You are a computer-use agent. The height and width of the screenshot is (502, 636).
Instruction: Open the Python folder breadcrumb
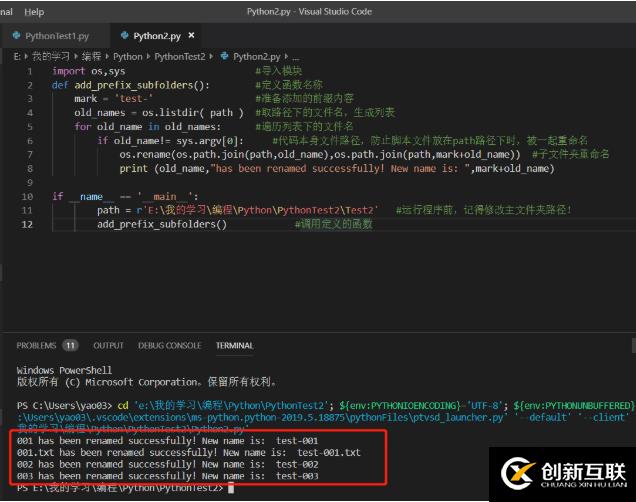(128, 57)
